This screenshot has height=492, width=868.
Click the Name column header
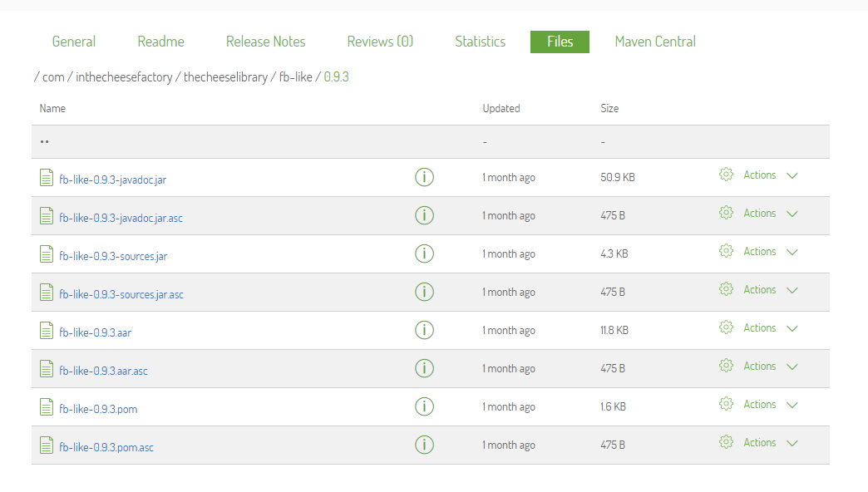(x=52, y=109)
